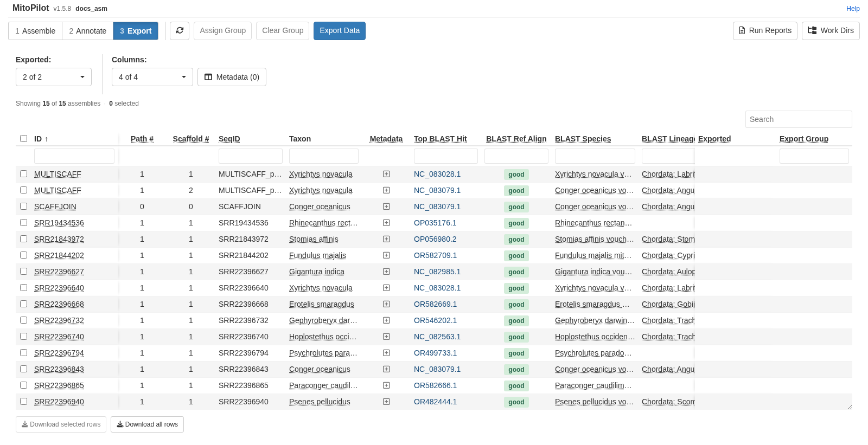Open Work Dirs
Viewport: 868px width, 445px height.
(831, 31)
